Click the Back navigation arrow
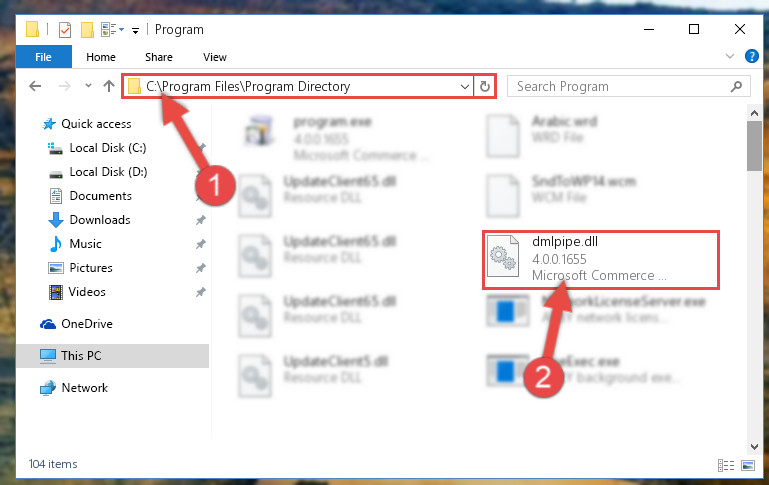Viewport: 769px width, 485px height. (x=35, y=86)
